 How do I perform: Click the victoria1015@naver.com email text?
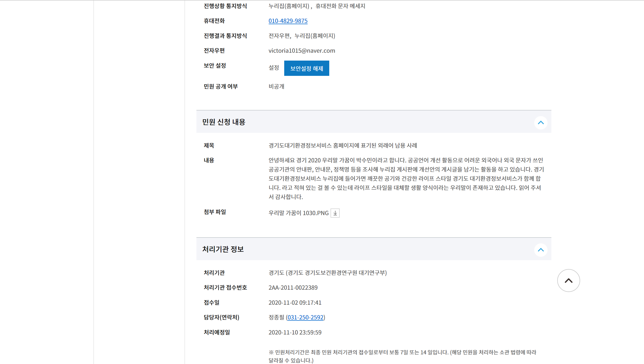[x=302, y=51]
